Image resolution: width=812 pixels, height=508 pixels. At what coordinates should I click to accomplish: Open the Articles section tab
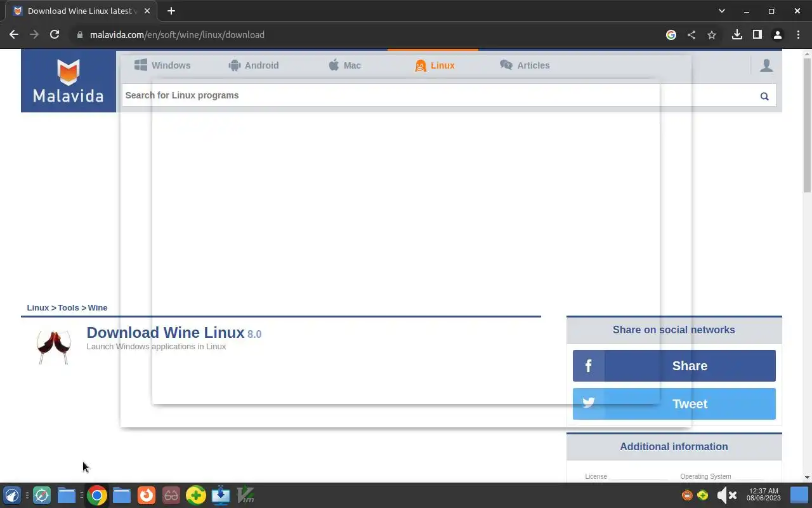pos(525,65)
